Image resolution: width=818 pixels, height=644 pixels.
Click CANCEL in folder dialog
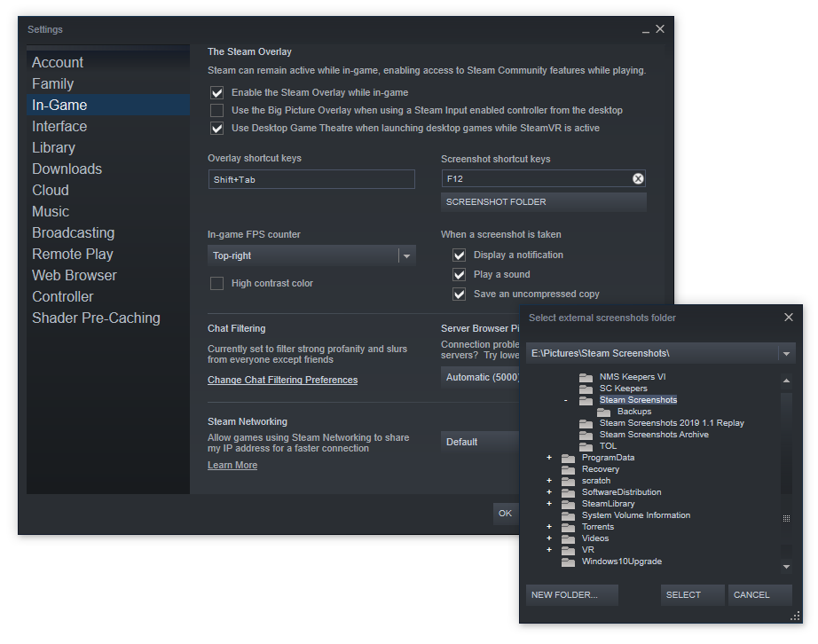pos(760,595)
